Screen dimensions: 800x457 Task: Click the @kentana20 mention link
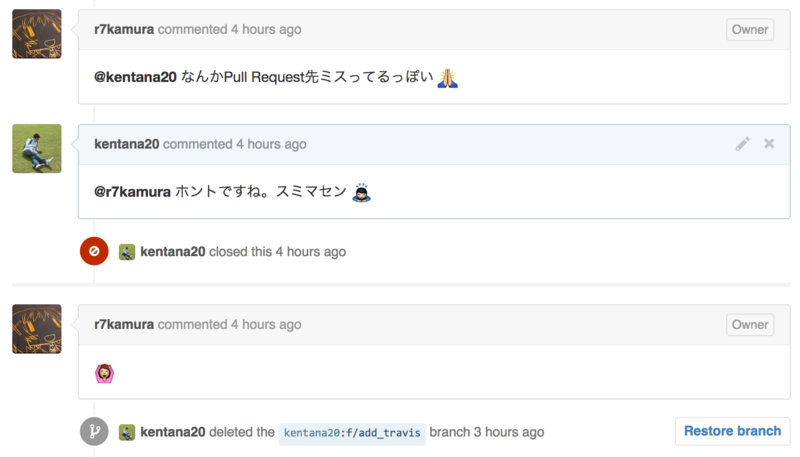(x=135, y=78)
